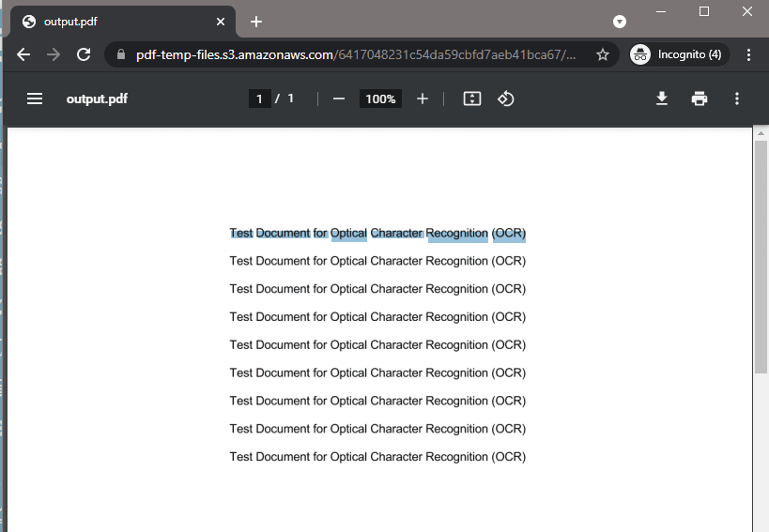Click the zoom in plus button
This screenshot has width=769, height=532.
coord(423,99)
